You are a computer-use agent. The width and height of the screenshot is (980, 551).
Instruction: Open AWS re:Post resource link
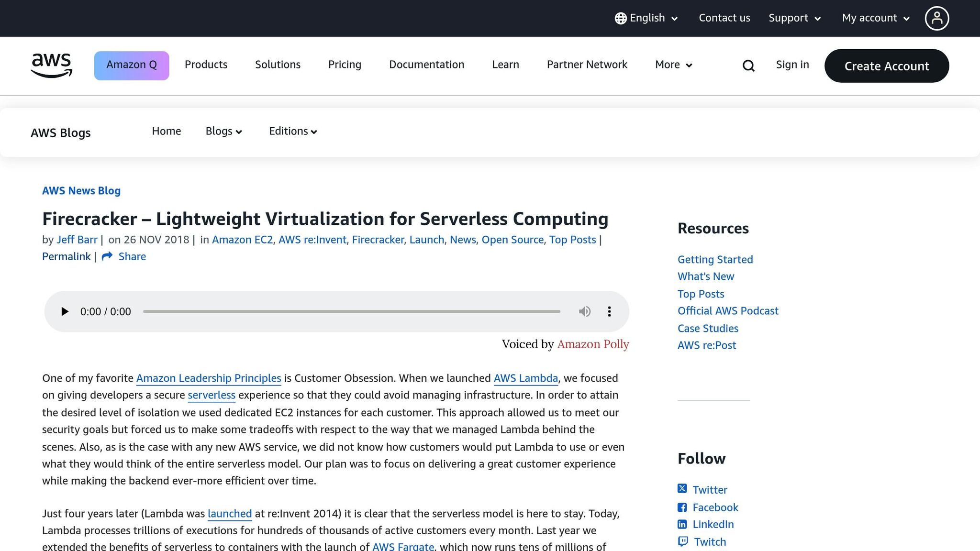click(x=707, y=345)
